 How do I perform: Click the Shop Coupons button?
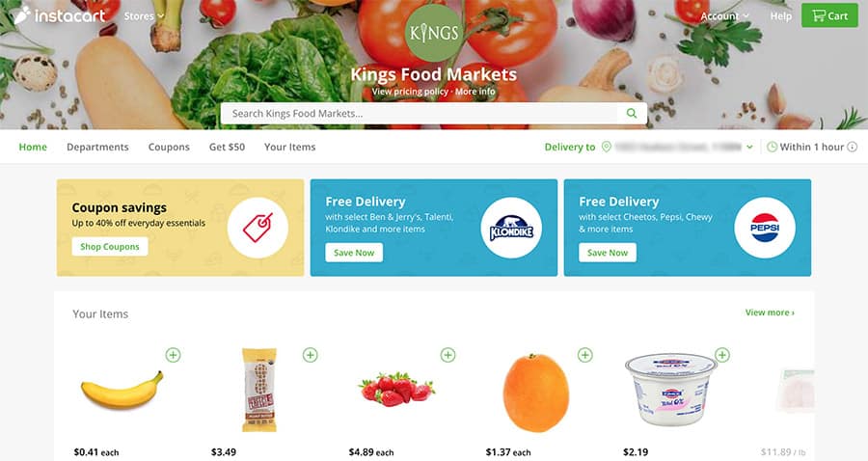(110, 247)
